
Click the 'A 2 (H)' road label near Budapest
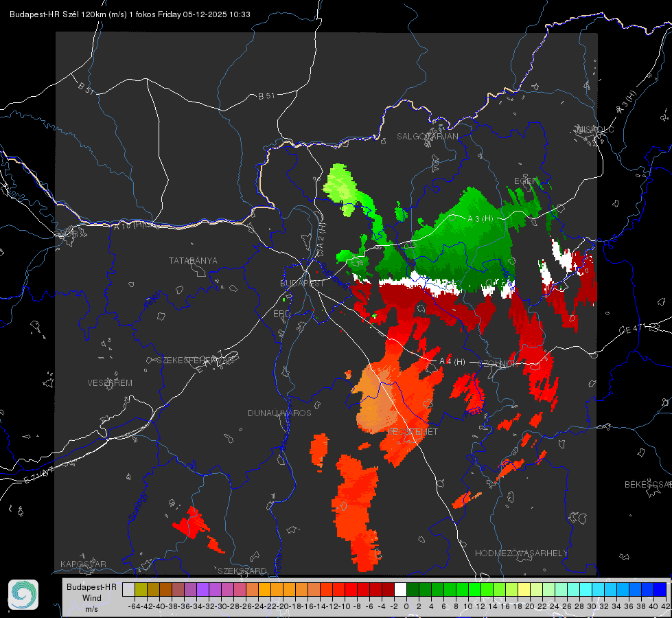click(x=321, y=240)
